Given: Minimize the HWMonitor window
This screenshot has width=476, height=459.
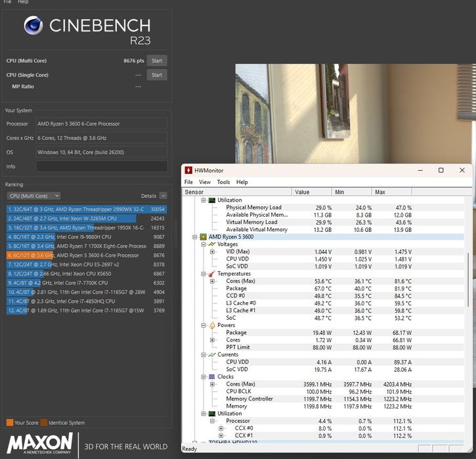Looking at the screenshot, I should pyautogui.click(x=420, y=170).
